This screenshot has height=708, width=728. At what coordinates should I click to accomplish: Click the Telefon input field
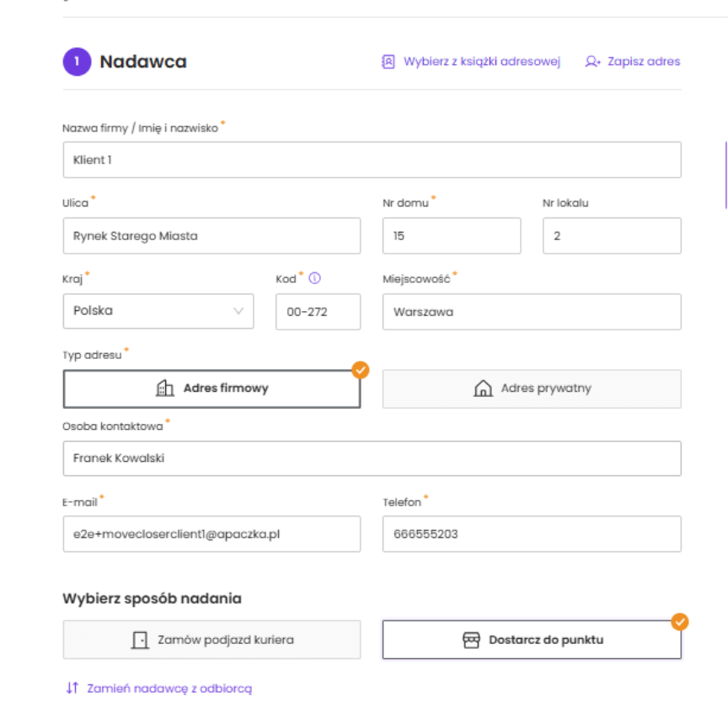point(532,534)
